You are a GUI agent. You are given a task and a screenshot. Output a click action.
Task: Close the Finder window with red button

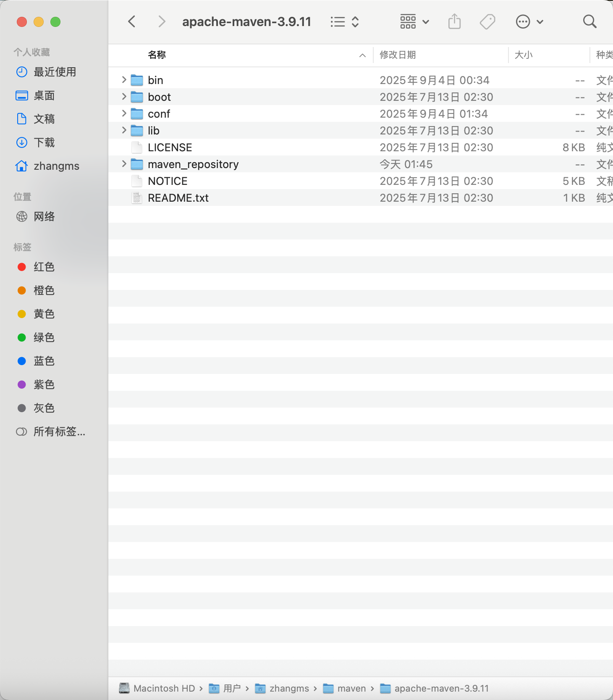point(22,22)
